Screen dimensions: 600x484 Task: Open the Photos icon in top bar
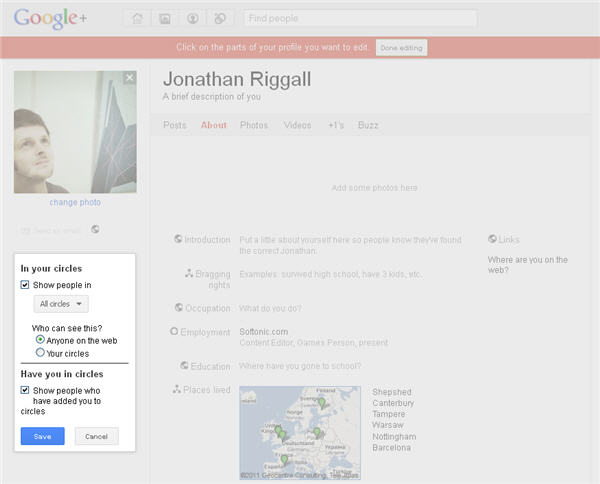pos(164,18)
